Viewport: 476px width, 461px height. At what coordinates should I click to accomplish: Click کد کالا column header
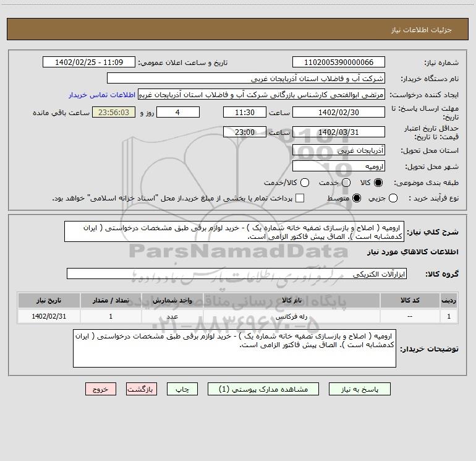click(x=410, y=301)
